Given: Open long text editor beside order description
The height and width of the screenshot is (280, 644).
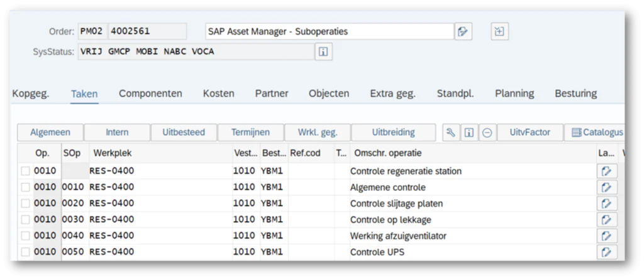Looking at the screenshot, I should click(464, 31).
